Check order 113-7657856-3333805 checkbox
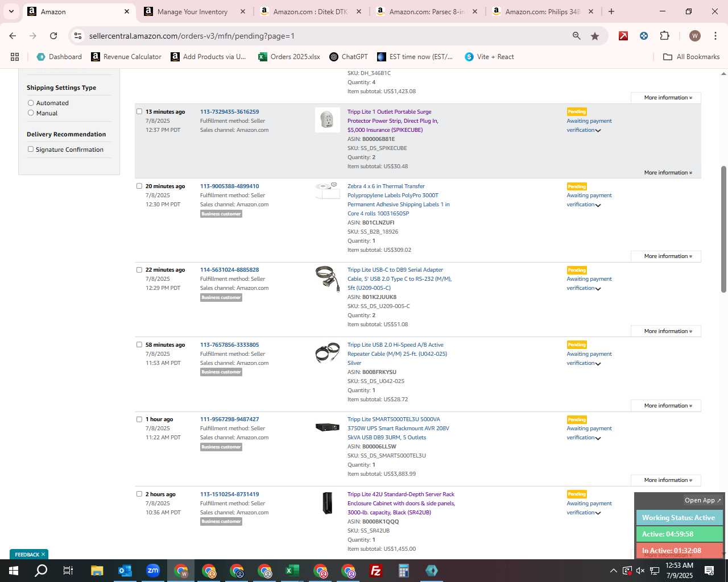 [139, 344]
